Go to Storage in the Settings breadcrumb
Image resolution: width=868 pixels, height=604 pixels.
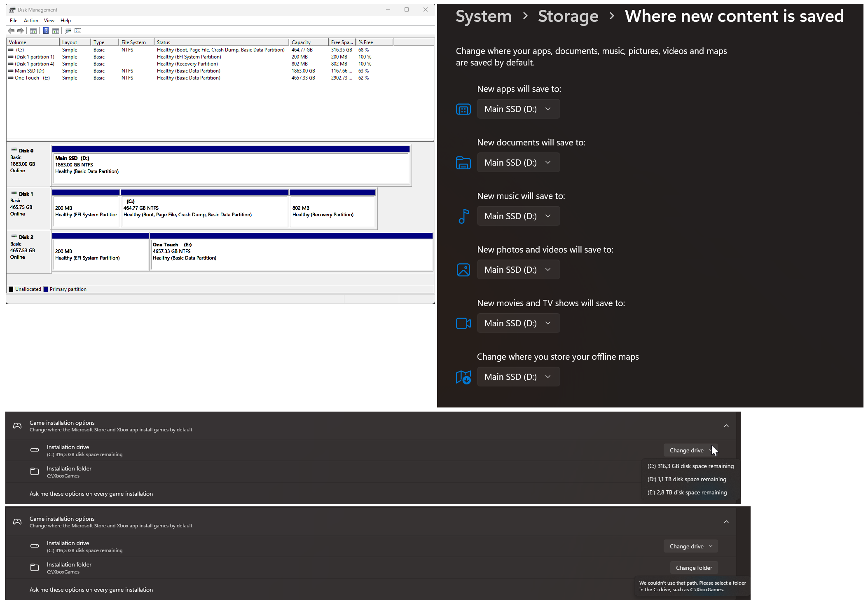568,16
